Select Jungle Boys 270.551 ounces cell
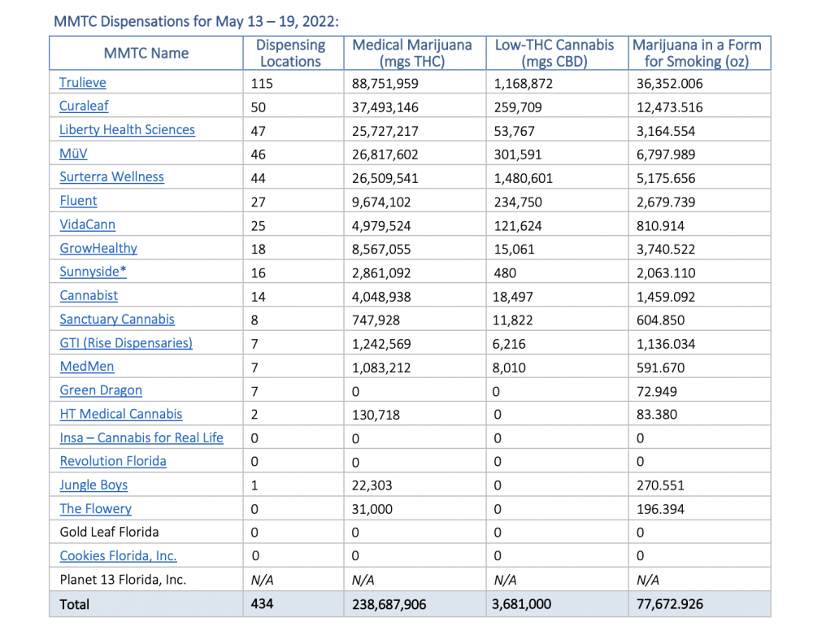The height and width of the screenshot is (644, 813). 660,486
